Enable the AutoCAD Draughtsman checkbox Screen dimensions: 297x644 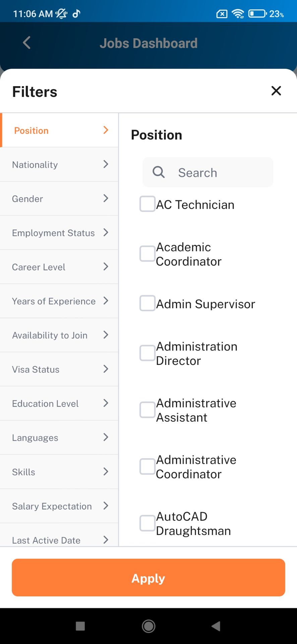click(147, 523)
